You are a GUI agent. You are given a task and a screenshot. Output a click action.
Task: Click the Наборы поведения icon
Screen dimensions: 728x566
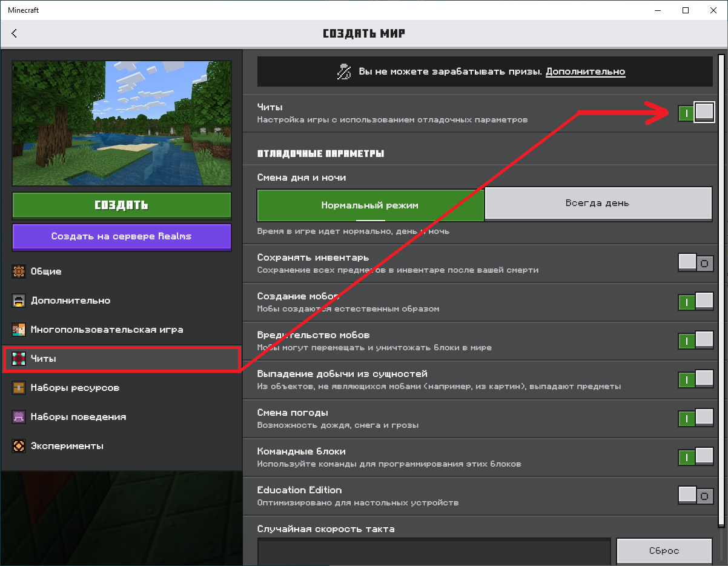point(19,417)
